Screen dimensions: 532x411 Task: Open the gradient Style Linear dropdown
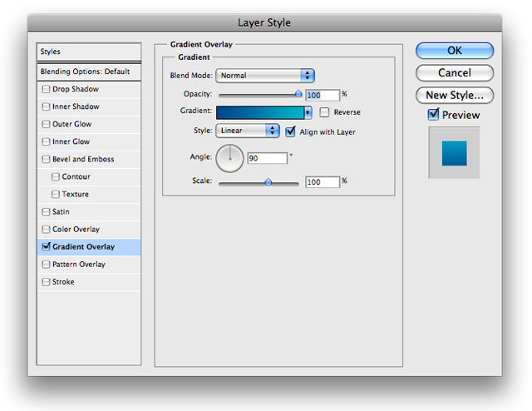click(x=248, y=131)
